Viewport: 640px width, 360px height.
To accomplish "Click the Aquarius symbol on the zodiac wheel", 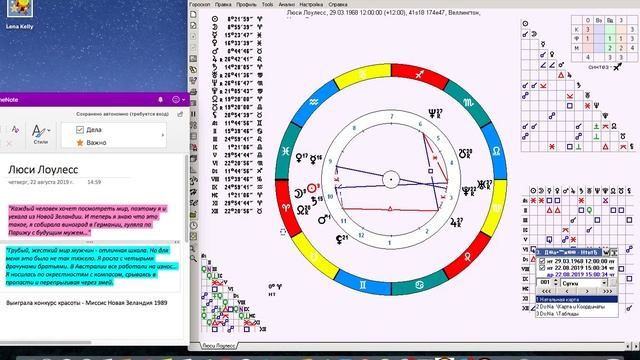I will [x=314, y=102].
